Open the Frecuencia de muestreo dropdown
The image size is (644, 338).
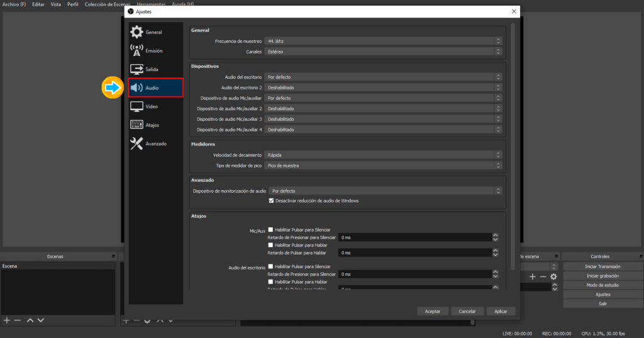(x=382, y=41)
